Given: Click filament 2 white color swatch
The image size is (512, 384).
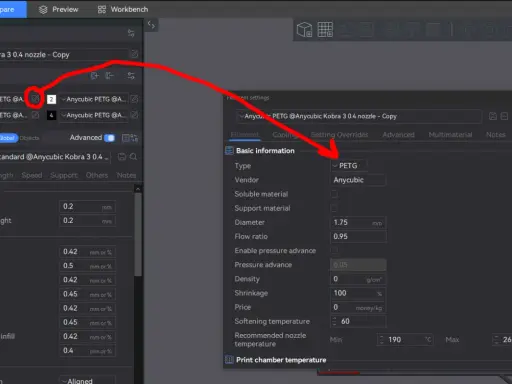Looking at the screenshot, I should [x=51, y=99].
